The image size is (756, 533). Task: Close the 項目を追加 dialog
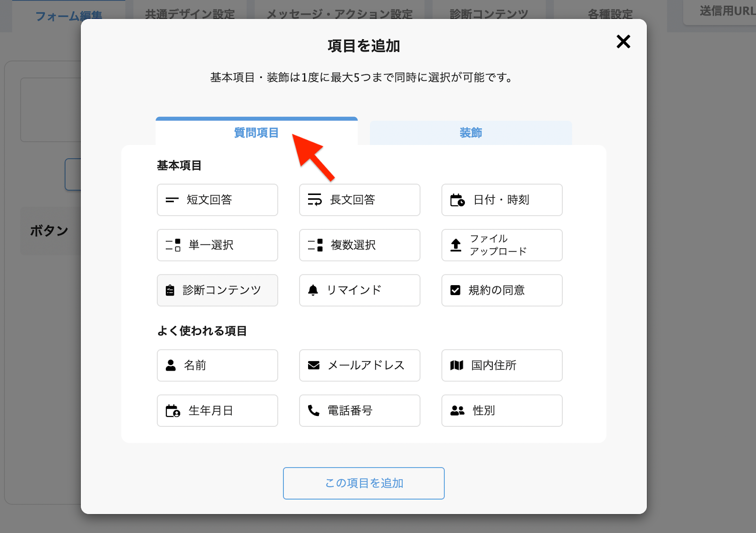pyautogui.click(x=623, y=42)
